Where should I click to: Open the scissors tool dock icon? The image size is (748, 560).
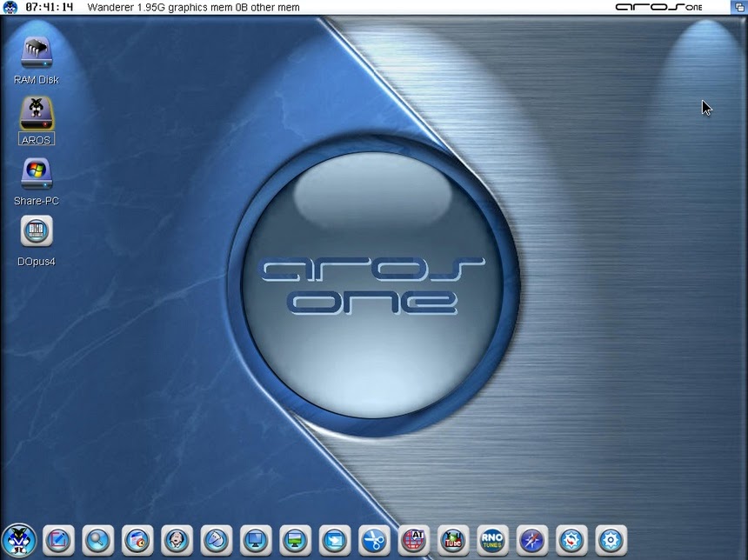click(x=374, y=540)
